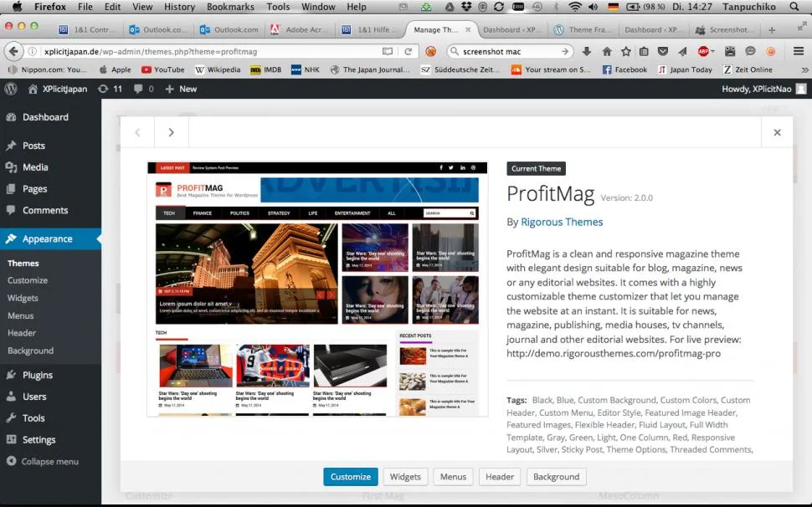Image resolution: width=812 pixels, height=507 pixels.
Task: Click the blue Customize button
Action: pyautogui.click(x=351, y=477)
